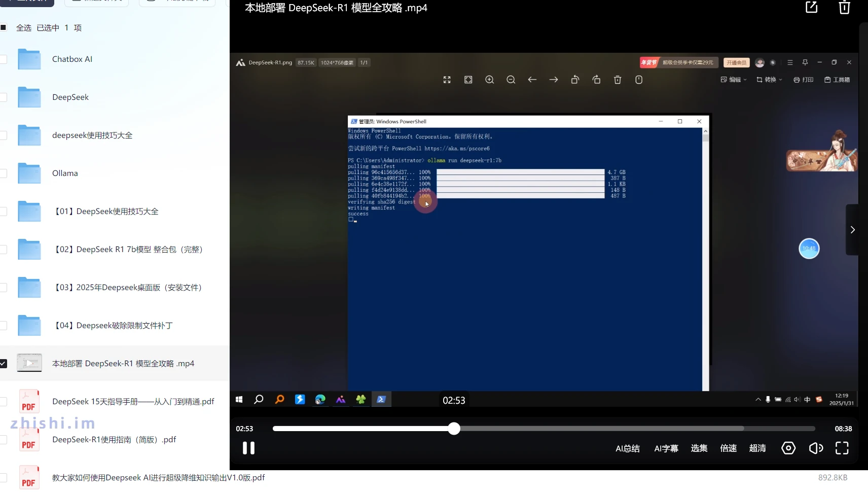Open Edge browser from taskbar
This screenshot has height=494, width=868.
click(x=320, y=400)
